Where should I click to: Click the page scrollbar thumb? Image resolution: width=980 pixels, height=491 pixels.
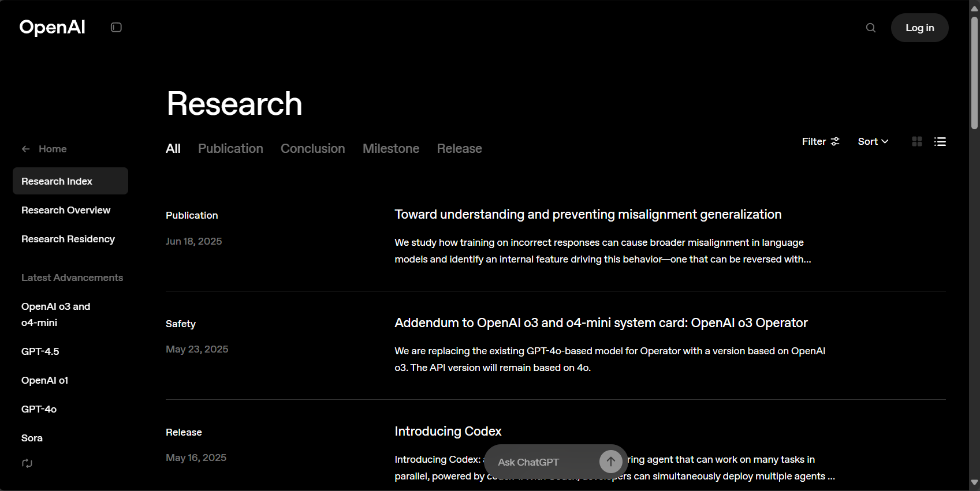click(974, 73)
